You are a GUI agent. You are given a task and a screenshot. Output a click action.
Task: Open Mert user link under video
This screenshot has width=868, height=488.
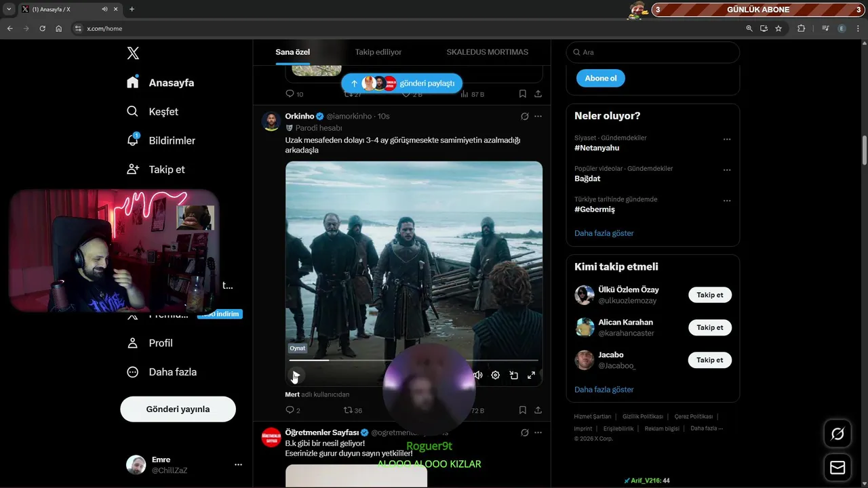pyautogui.click(x=292, y=394)
